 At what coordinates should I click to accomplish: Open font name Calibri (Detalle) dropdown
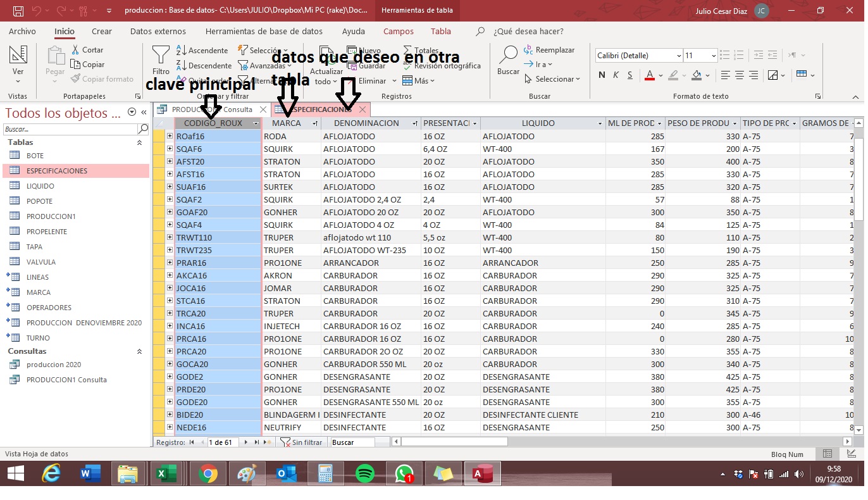pos(679,56)
